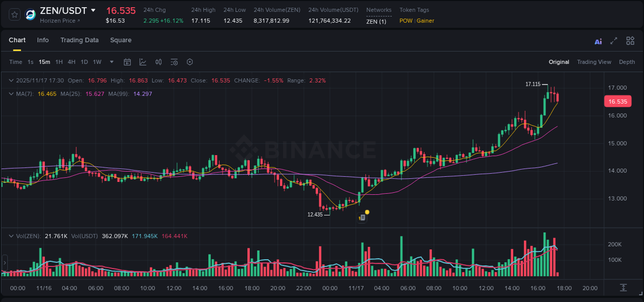Image resolution: width=644 pixels, height=302 pixels.
Task: Switch to the Trading Data tab
Action: [x=79, y=40]
